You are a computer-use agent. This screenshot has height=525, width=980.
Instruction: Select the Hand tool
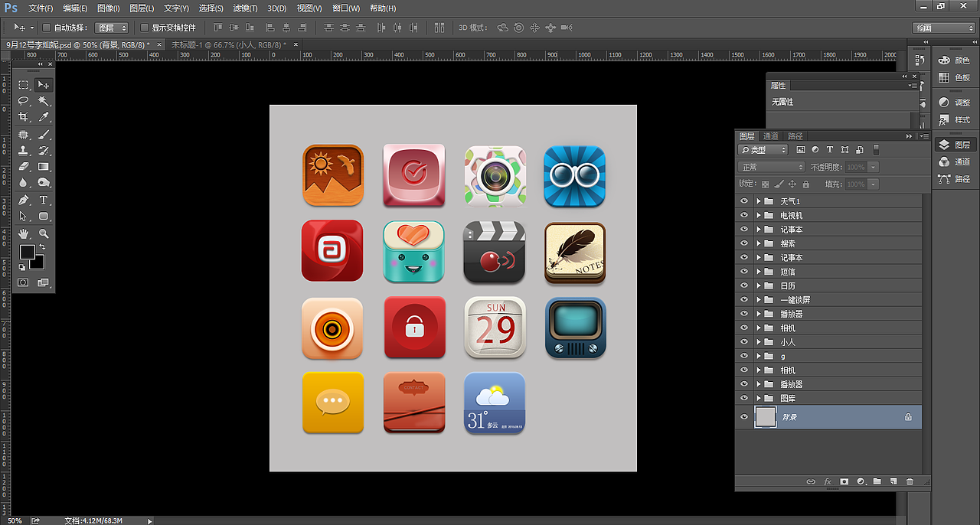coord(24,233)
